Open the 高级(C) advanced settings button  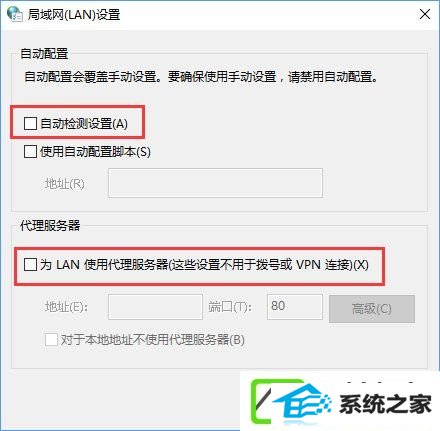coord(372,309)
